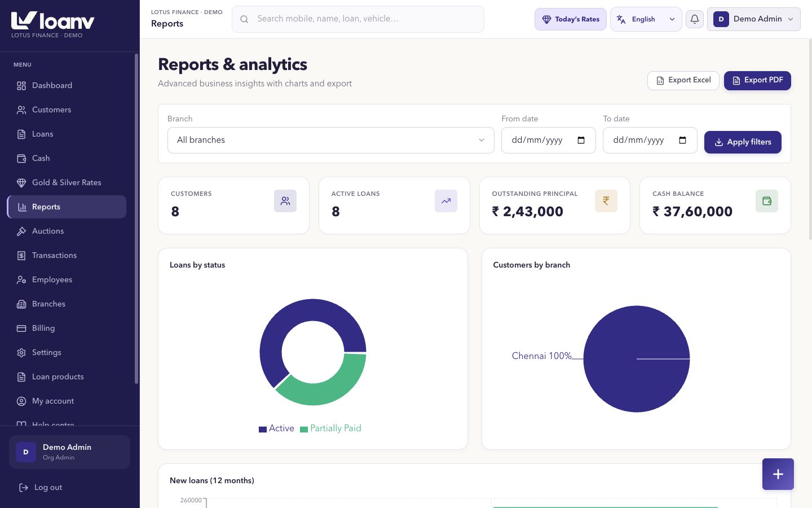Open calendar picker in From date
The height and width of the screenshot is (508, 812).
(x=581, y=140)
